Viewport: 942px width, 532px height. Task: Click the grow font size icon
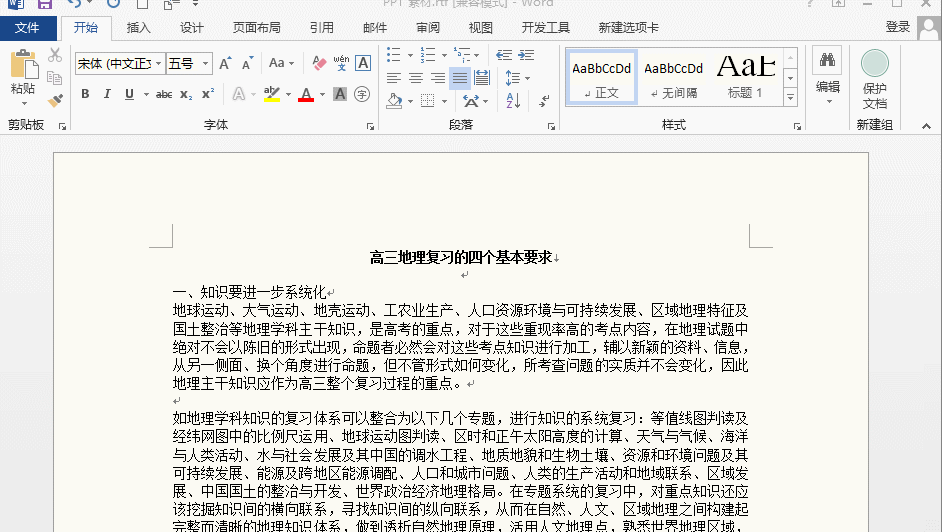click(226, 64)
